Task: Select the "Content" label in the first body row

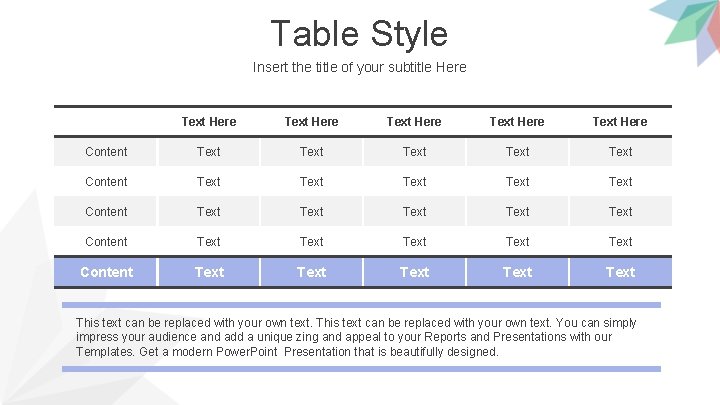Action: (x=106, y=152)
